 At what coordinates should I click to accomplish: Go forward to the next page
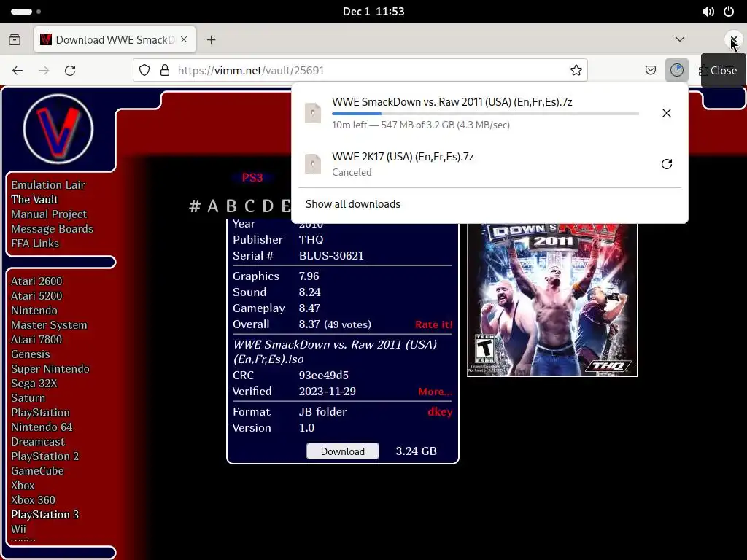(44, 71)
